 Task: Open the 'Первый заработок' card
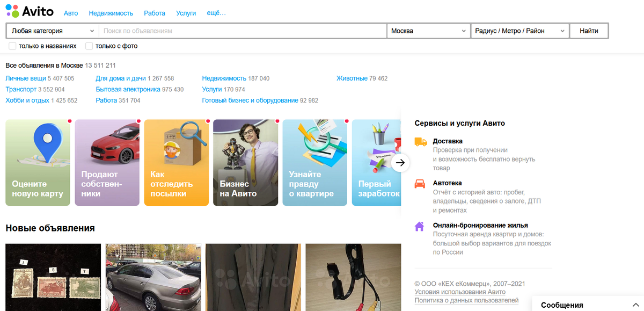pyautogui.click(x=377, y=162)
